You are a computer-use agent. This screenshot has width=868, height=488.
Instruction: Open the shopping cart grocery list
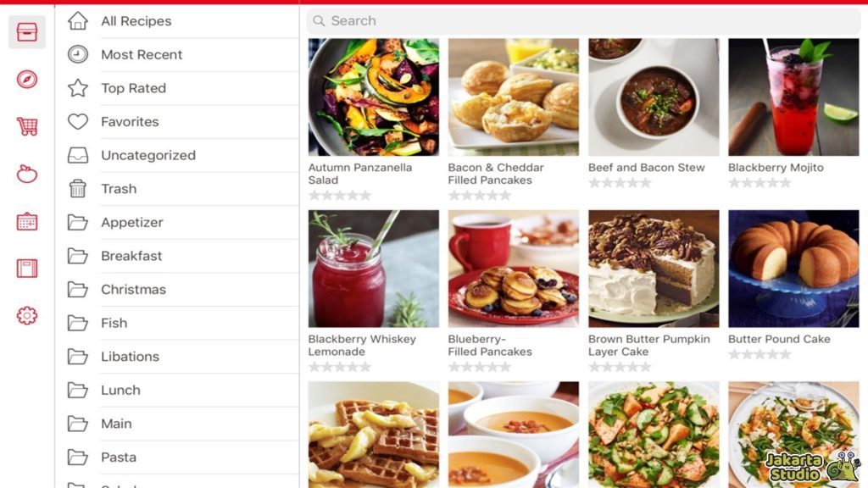pyautogui.click(x=27, y=126)
